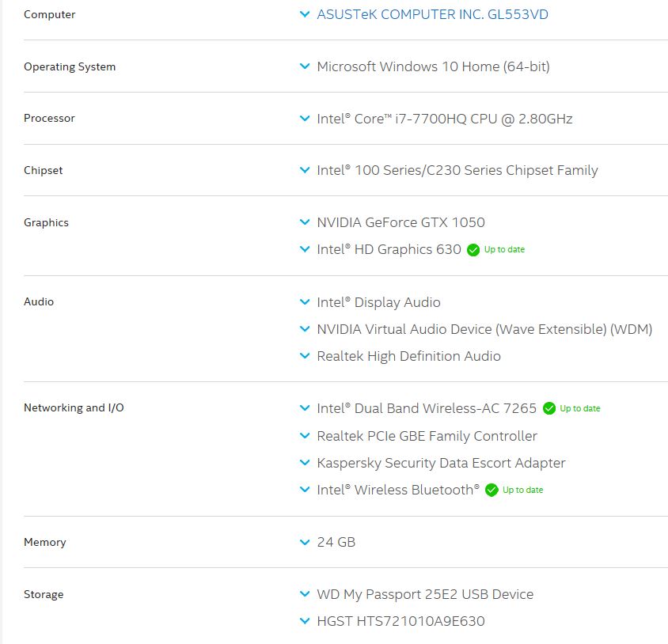Click the Intel Core i7-7700HQ CPU @ 2.80GHz text
Viewport: 668px width, 644px height.
(445, 119)
